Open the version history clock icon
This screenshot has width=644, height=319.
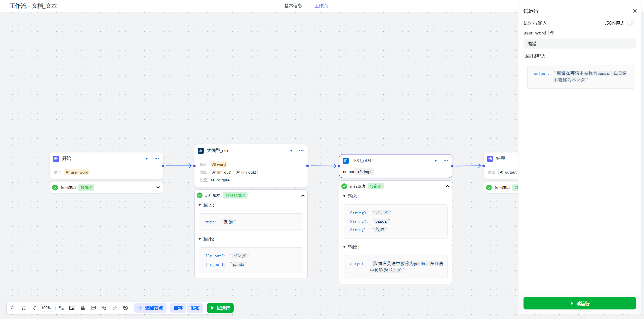coord(125,308)
